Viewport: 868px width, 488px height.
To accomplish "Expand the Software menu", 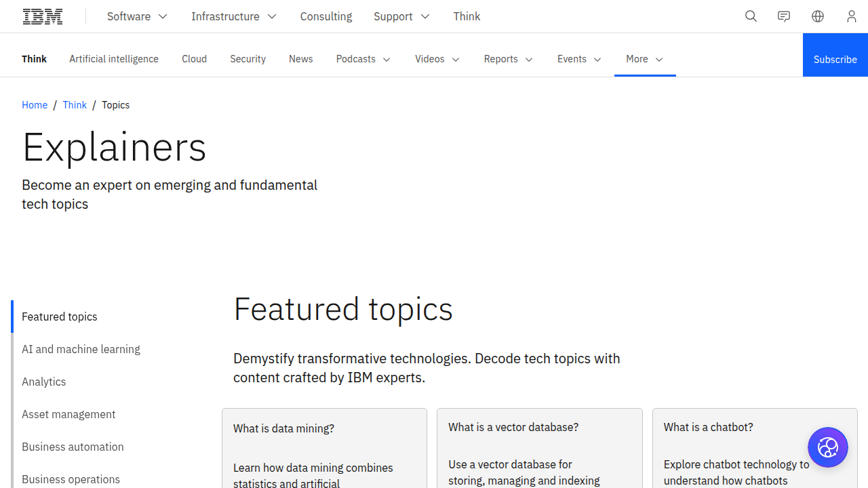I will click(x=137, y=16).
